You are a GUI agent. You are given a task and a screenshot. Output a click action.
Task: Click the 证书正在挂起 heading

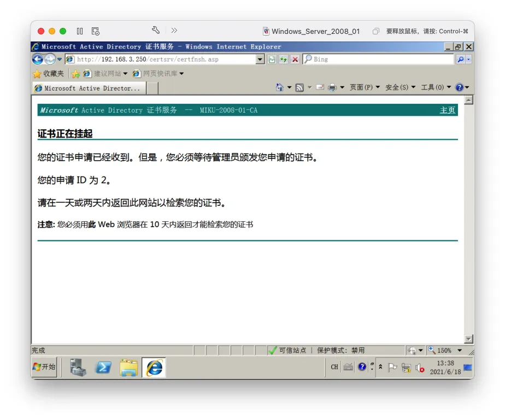(65, 134)
